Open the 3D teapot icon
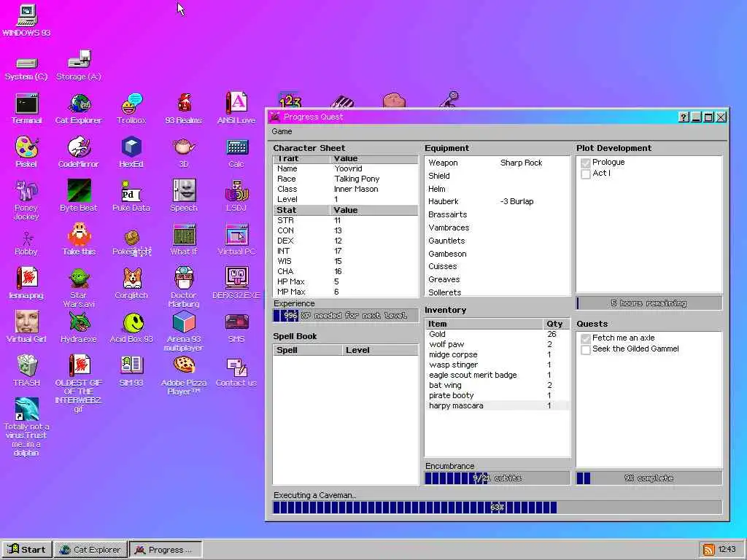Viewport: 747px width, 560px height. click(184, 152)
